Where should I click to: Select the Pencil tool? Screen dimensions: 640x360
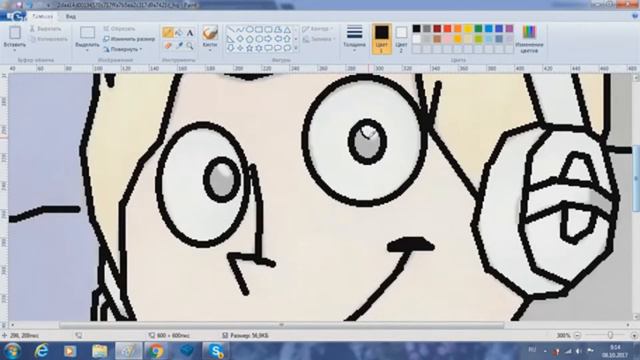(168, 33)
